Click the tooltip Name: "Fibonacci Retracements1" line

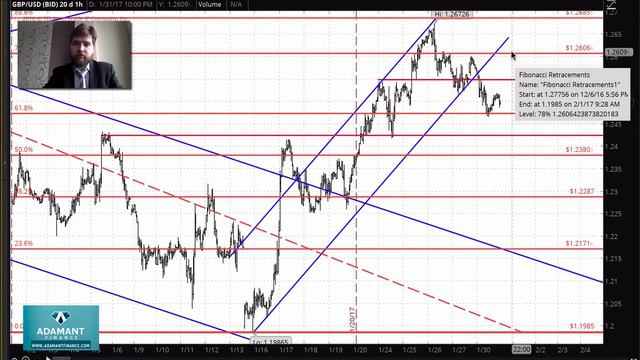569,84
